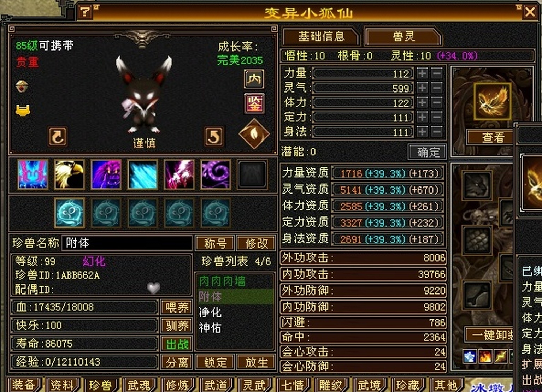Image resolution: width=542 pixels, height=392 pixels.
Task: Click the 喂养 feed button
Action: pos(177,307)
